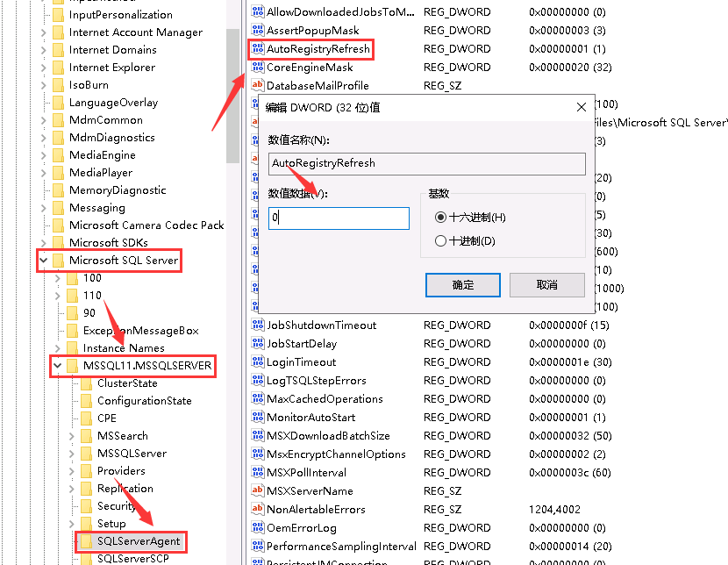Expand the MSSearch subkey
This screenshot has width=728, height=565.
point(71,436)
